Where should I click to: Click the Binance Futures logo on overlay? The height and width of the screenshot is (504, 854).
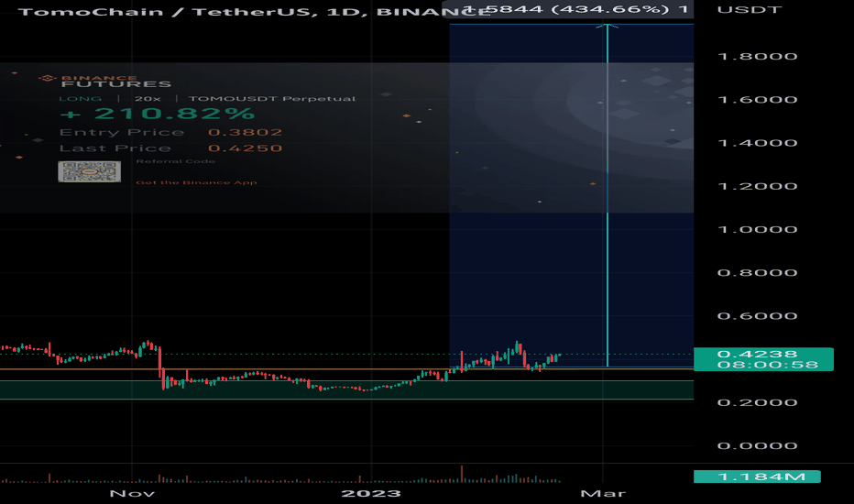pyautogui.click(x=104, y=82)
